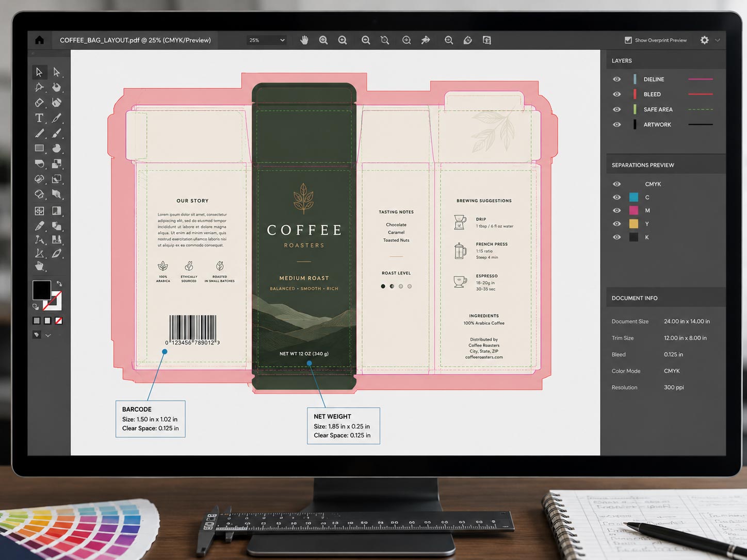Click the COFFEE title on front panel

pos(304,230)
